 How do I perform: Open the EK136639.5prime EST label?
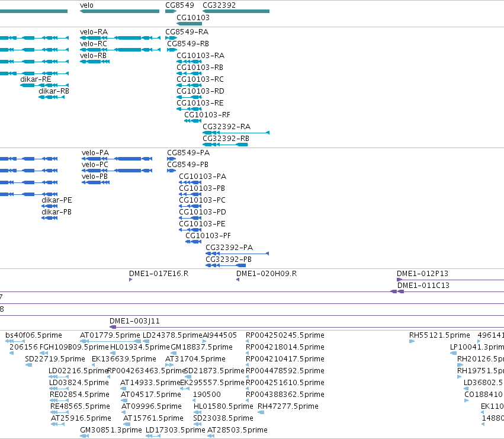(x=124, y=359)
